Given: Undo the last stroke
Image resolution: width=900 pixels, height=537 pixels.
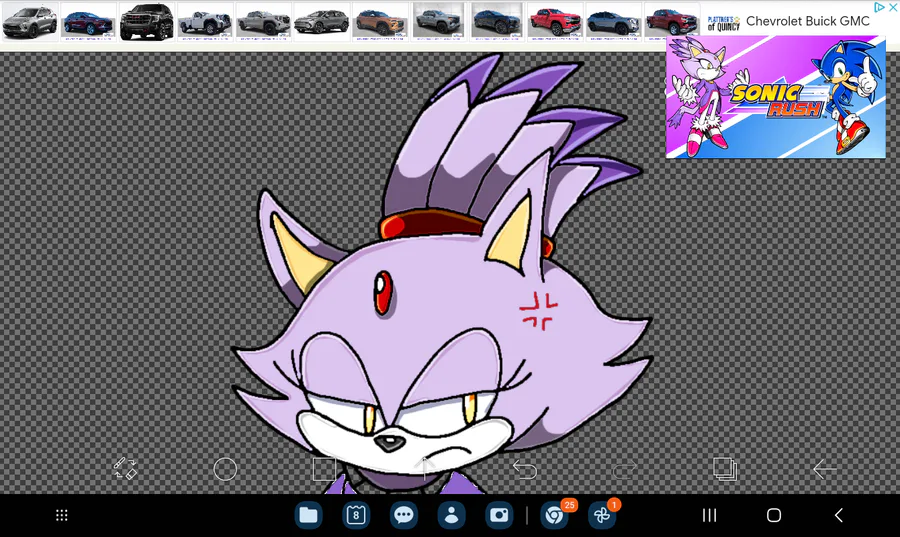Looking at the screenshot, I should click(525, 470).
